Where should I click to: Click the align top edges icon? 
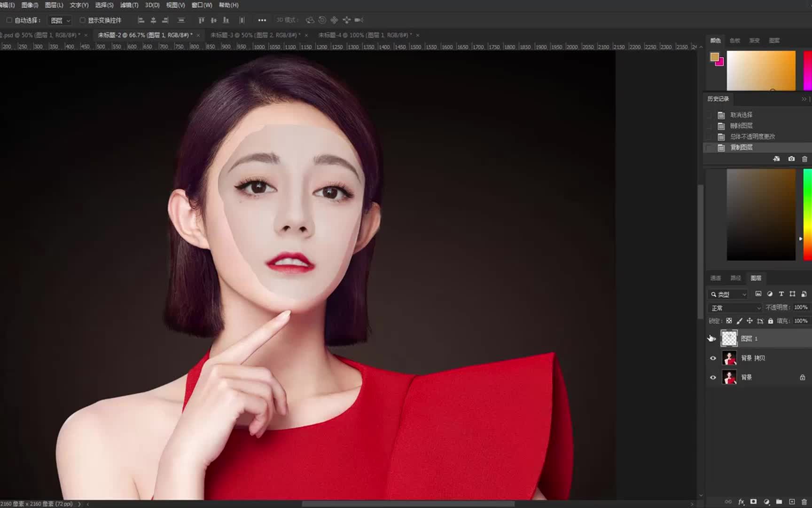tap(202, 20)
